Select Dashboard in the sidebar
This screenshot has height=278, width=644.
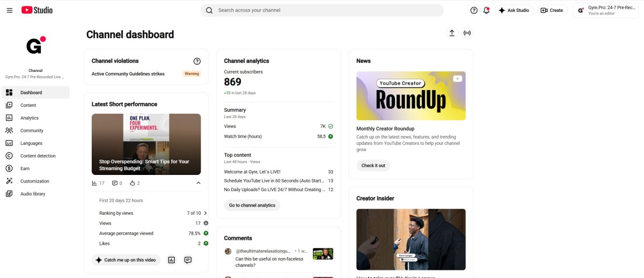pos(35,92)
